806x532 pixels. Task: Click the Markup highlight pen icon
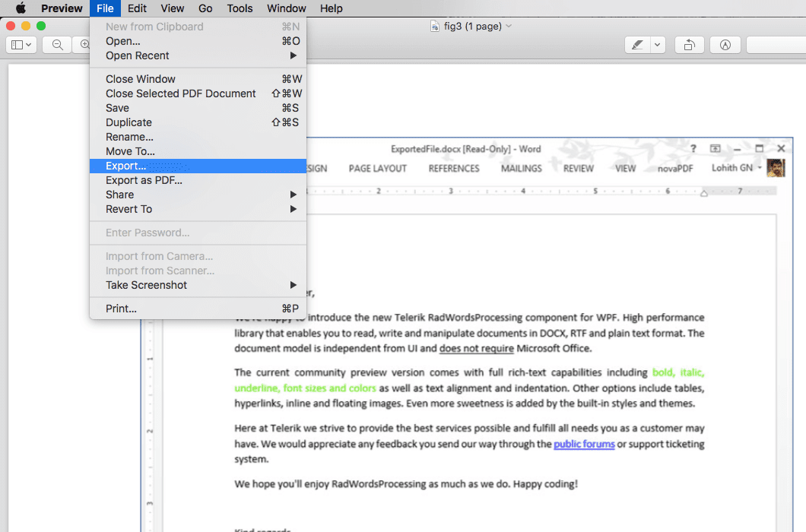[x=637, y=46]
